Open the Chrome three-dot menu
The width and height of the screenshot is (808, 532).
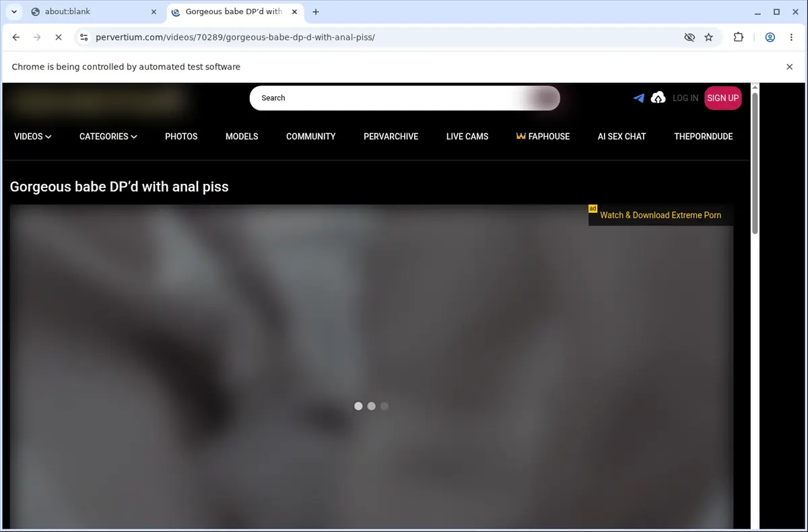(x=791, y=38)
